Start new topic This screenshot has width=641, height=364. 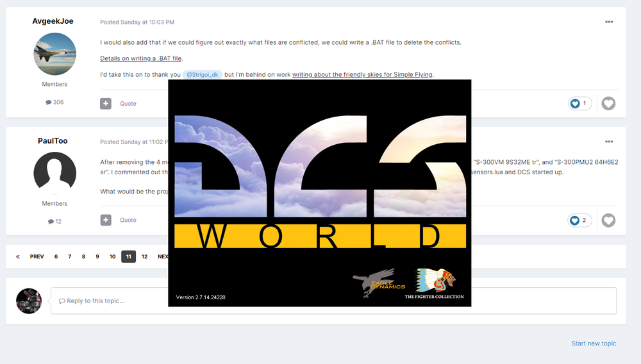pyautogui.click(x=594, y=343)
